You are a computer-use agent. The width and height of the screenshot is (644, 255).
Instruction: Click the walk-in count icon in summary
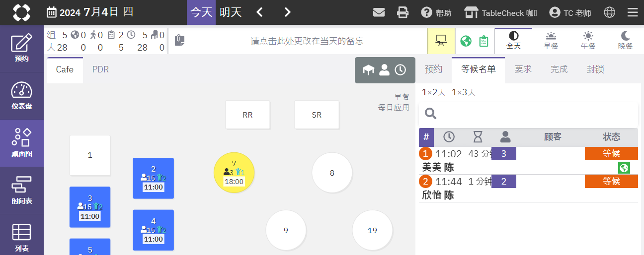(x=93, y=35)
